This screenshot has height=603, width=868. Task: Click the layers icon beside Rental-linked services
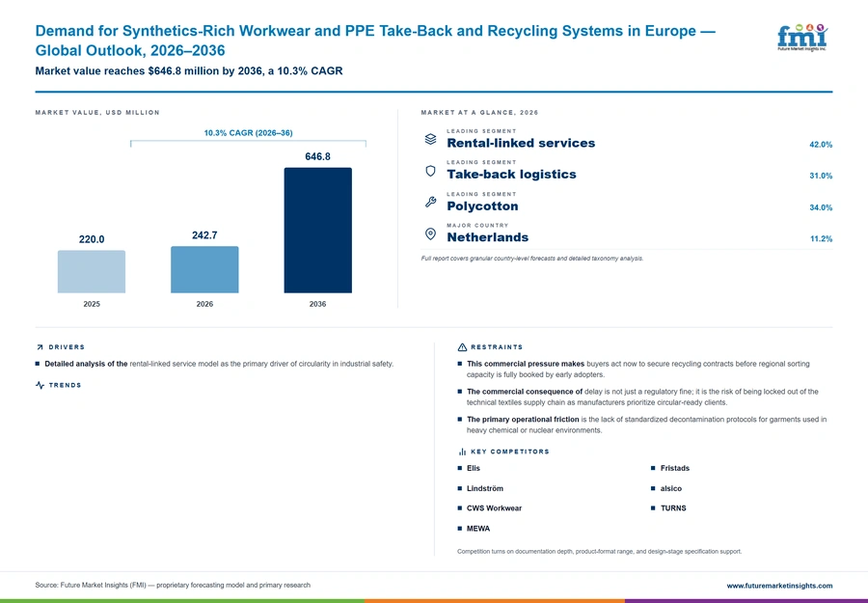(430, 139)
